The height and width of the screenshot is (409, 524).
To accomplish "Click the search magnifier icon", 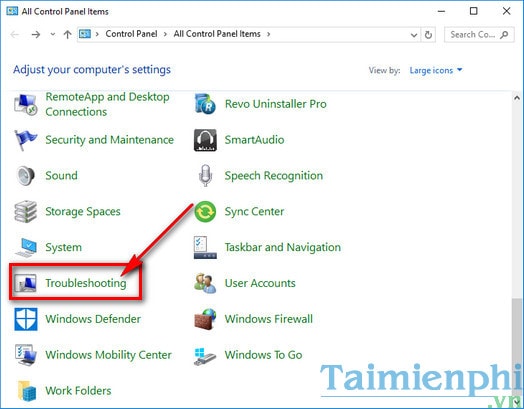I will [504, 34].
